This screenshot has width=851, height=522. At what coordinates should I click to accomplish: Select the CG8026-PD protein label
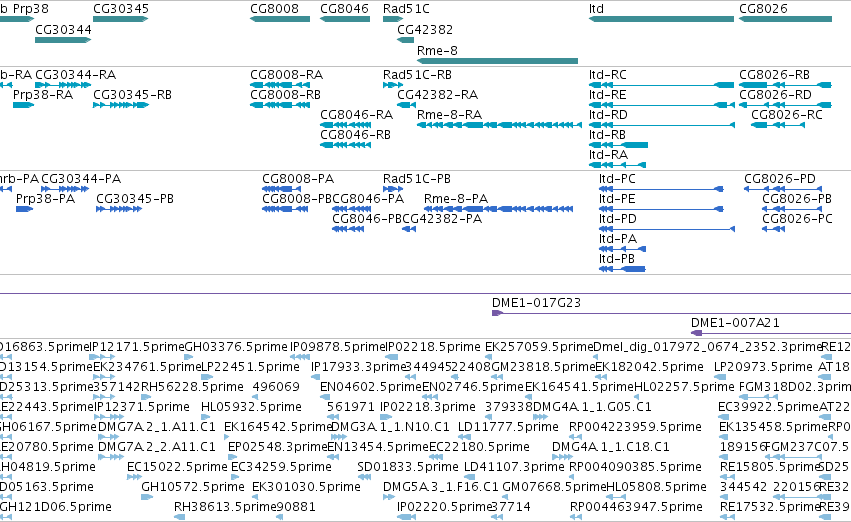click(x=780, y=179)
